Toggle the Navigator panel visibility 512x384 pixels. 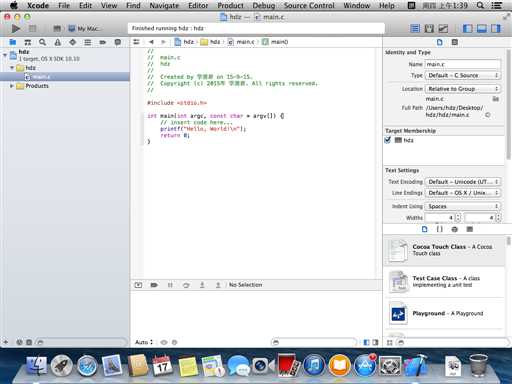point(468,29)
